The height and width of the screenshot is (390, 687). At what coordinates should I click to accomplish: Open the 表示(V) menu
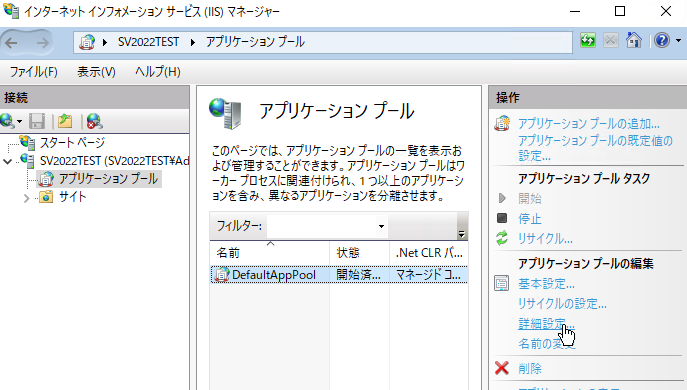click(x=96, y=72)
